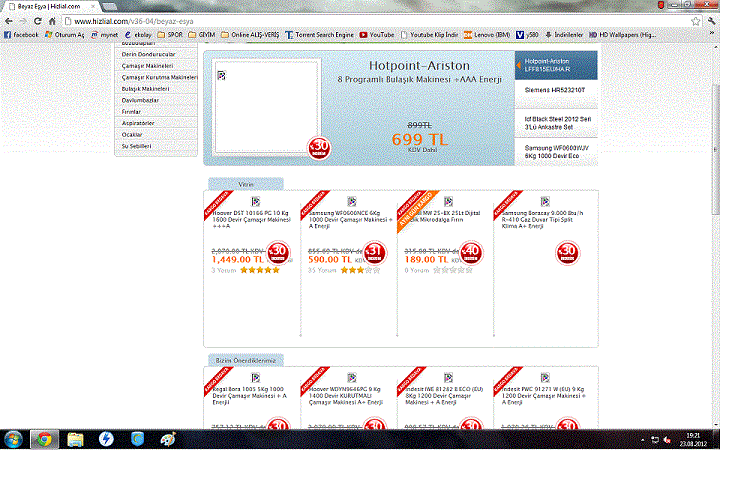Screen dimensions: 750x499
Task: Open the Lenovo (IBM) bookmark
Action: 487,35
